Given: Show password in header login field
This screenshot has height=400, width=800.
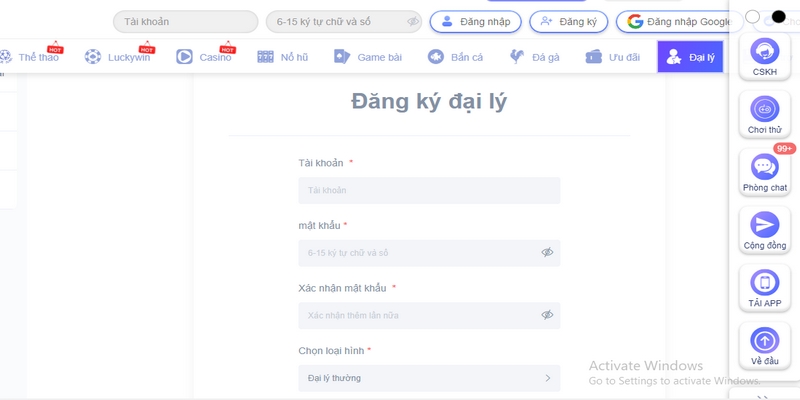Looking at the screenshot, I should [x=413, y=21].
